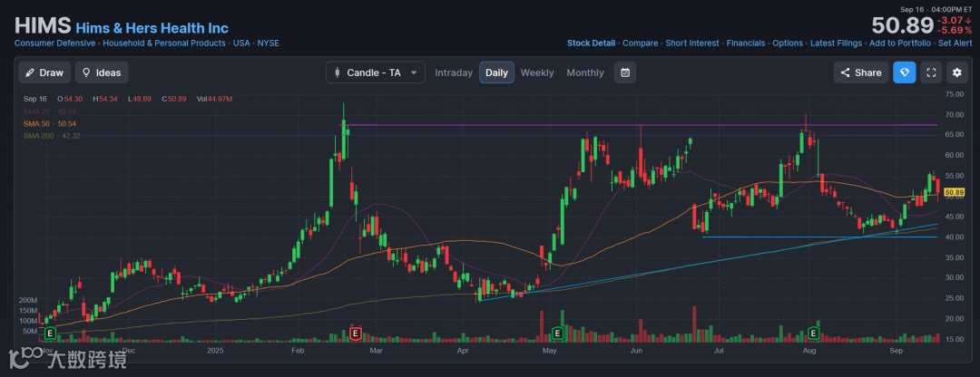The image size is (980, 377).
Task: Click the November green earnings E marker
Action: (49, 333)
